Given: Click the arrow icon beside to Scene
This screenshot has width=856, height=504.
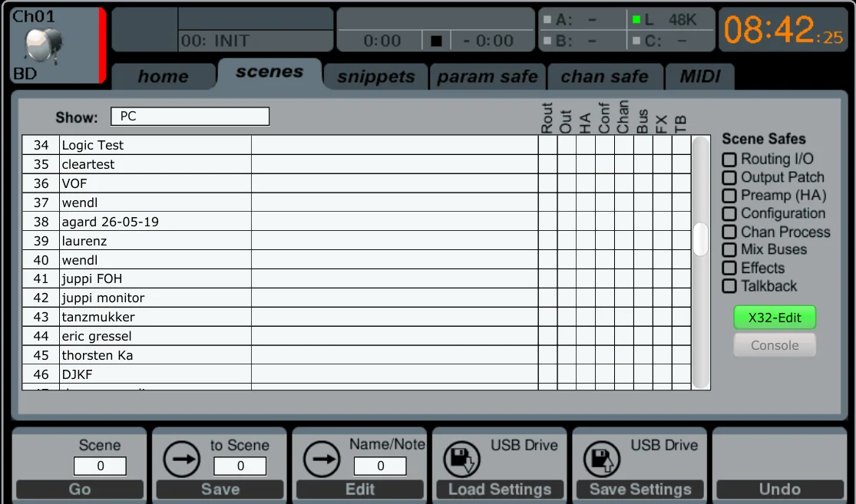Looking at the screenshot, I should 182,460.
